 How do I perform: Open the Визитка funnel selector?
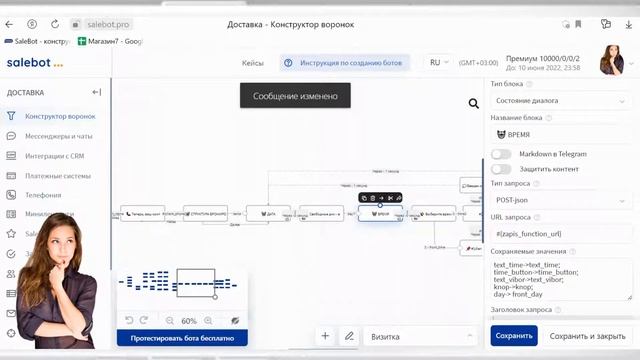point(420,337)
